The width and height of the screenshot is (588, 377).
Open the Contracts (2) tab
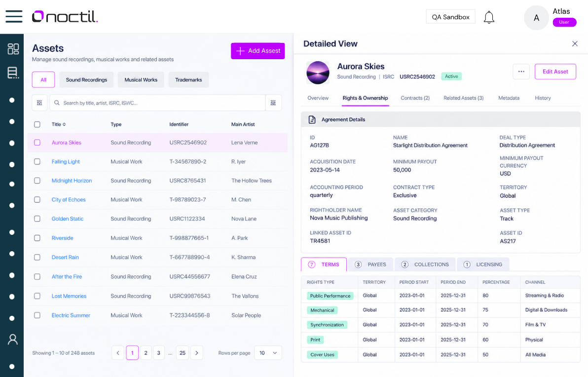click(x=415, y=98)
